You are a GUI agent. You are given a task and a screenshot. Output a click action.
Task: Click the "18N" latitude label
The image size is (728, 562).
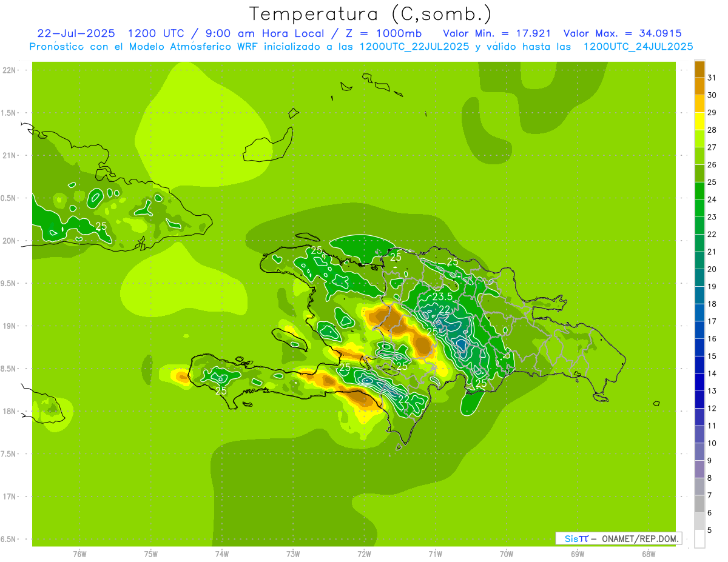10,411
